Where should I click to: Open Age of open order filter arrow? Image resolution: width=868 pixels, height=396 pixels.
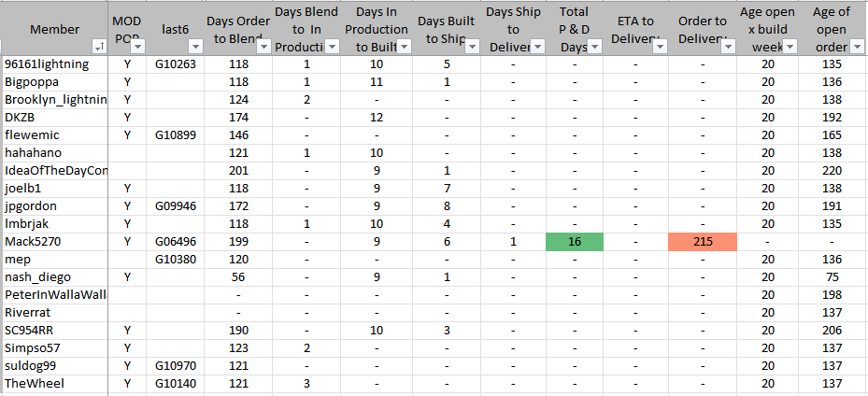858,47
